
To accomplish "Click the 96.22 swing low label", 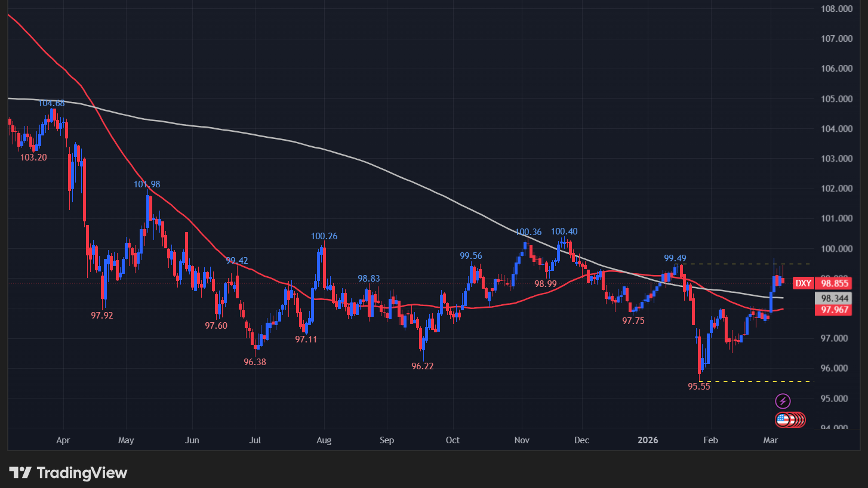I will [x=423, y=366].
